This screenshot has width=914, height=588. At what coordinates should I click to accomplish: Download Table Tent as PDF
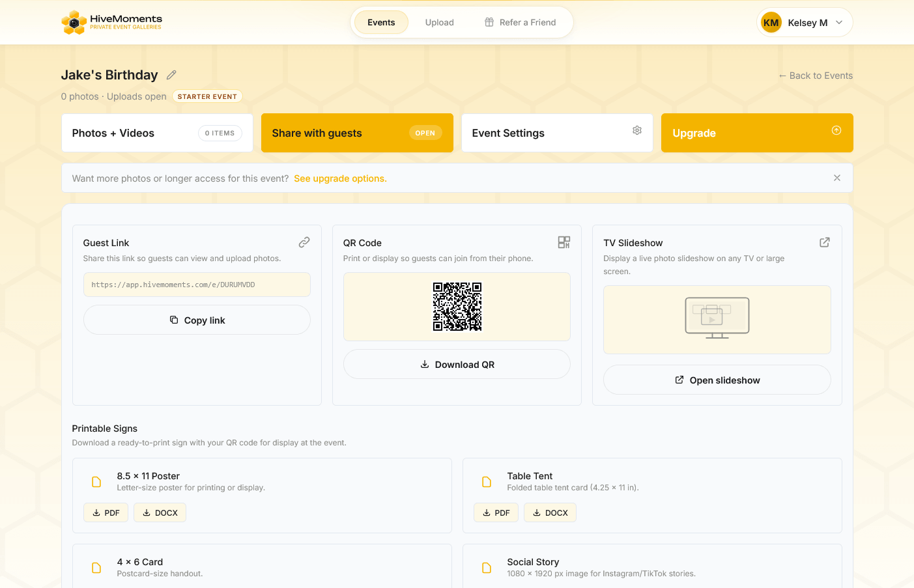click(x=496, y=512)
